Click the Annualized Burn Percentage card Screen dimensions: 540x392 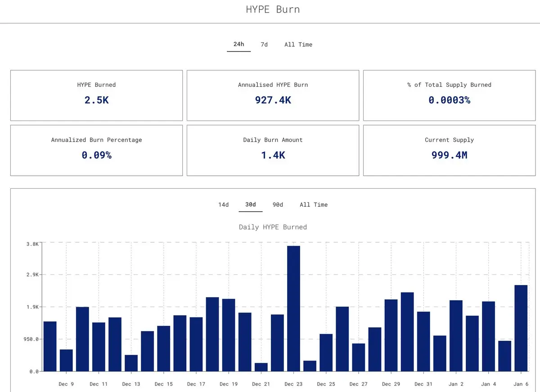[x=96, y=150]
